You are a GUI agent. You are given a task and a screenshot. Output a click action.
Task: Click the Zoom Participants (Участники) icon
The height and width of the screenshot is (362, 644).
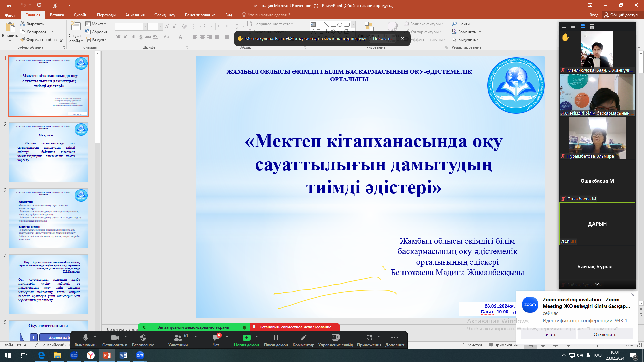[178, 337]
